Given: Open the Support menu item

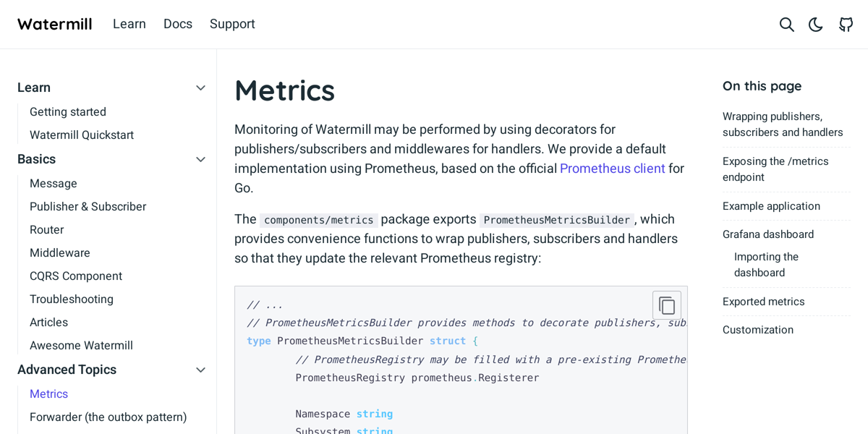Looking at the screenshot, I should (232, 24).
